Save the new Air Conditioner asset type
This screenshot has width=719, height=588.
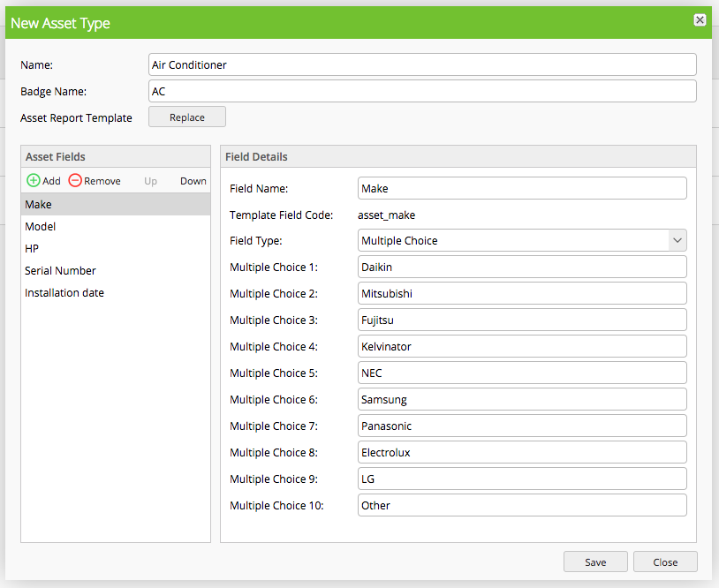595,562
